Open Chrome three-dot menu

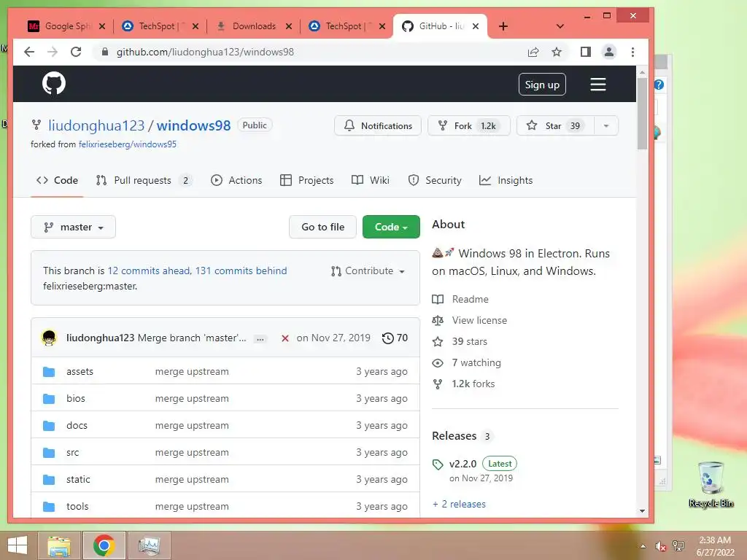(632, 52)
